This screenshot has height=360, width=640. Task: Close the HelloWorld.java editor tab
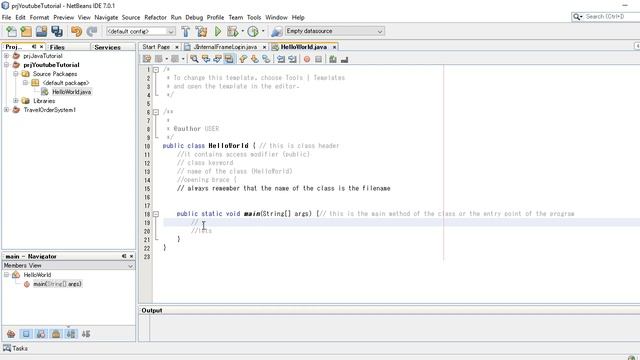(334, 47)
